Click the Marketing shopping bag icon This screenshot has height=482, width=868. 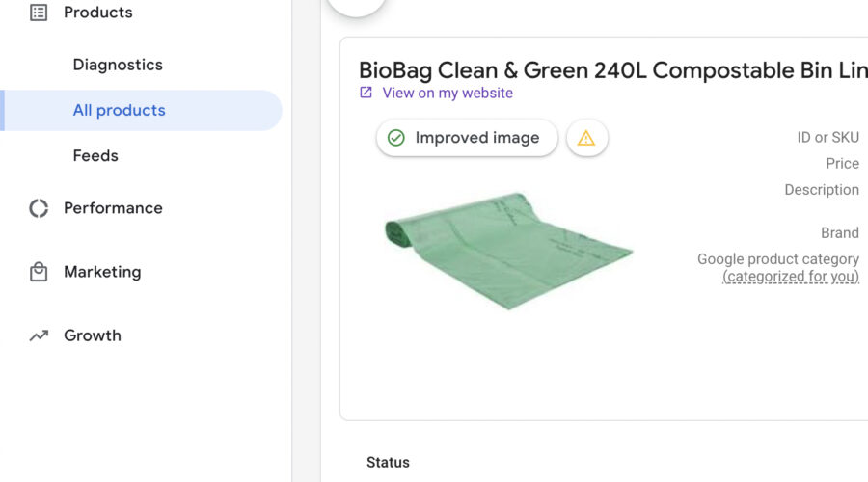pyautogui.click(x=39, y=272)
